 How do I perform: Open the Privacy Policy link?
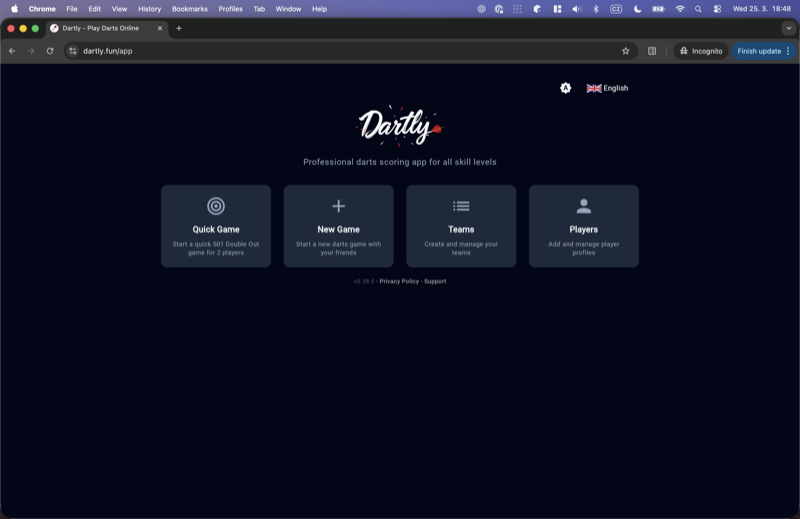coord(399,281)
